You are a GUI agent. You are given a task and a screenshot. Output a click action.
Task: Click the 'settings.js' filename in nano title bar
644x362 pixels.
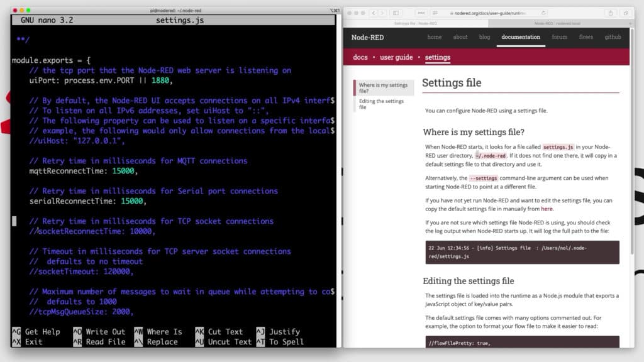(179, 20)
